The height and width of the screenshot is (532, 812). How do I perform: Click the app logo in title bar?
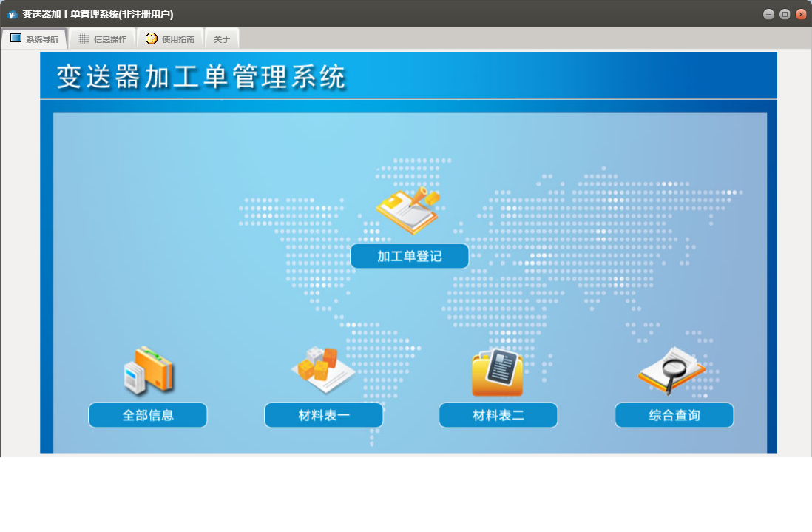click(x=12, y=15)
